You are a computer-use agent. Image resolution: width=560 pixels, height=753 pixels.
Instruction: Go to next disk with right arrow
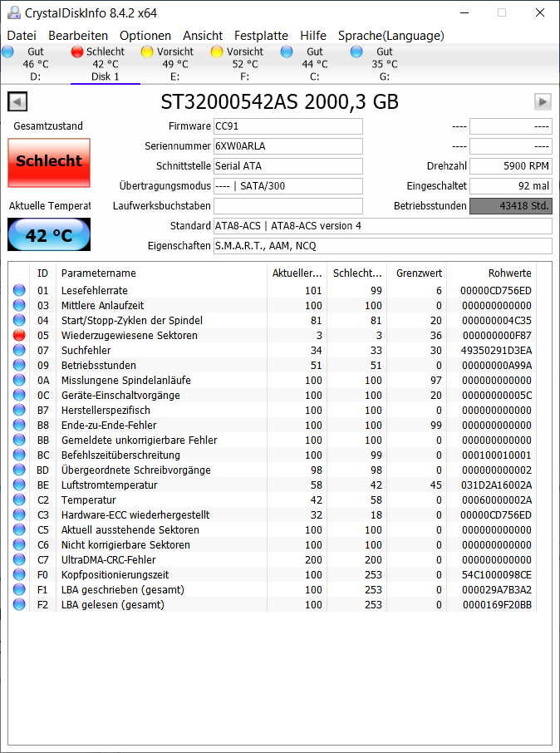pos(543,101)
